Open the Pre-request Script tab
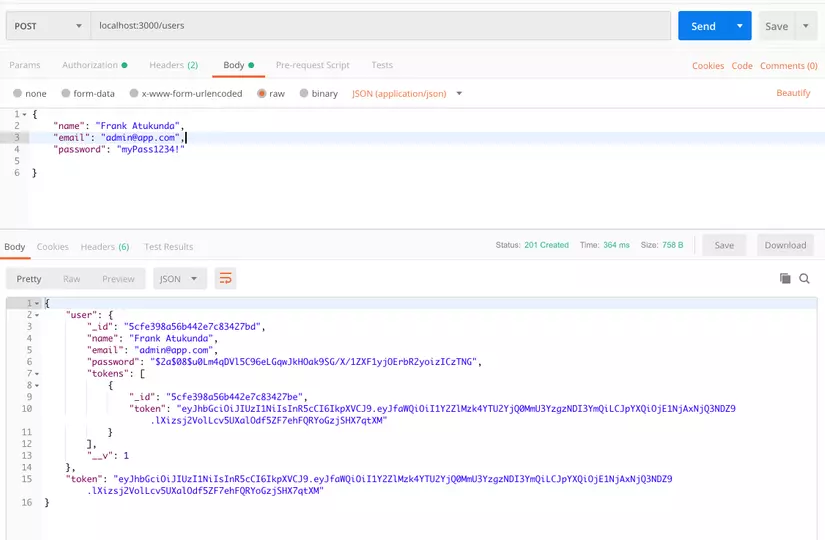The width and height of the screenshot is (825, 540). pyautogui.click(x=312, y=65)
